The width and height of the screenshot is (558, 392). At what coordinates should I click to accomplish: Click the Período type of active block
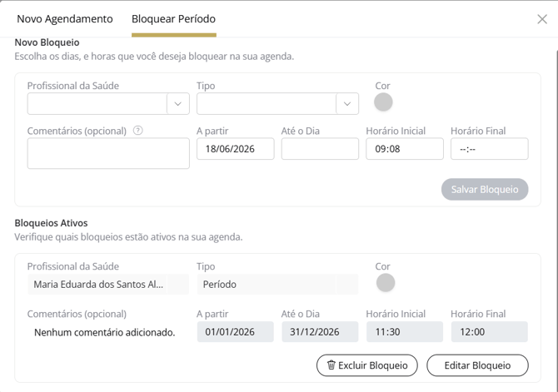[x=277, y=284]
